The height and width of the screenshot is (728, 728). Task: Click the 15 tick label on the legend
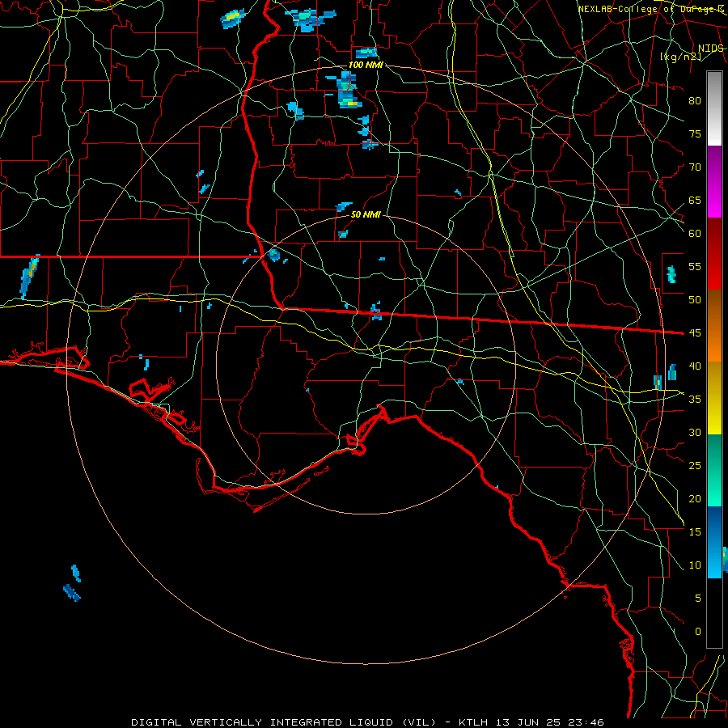[695, 531]
